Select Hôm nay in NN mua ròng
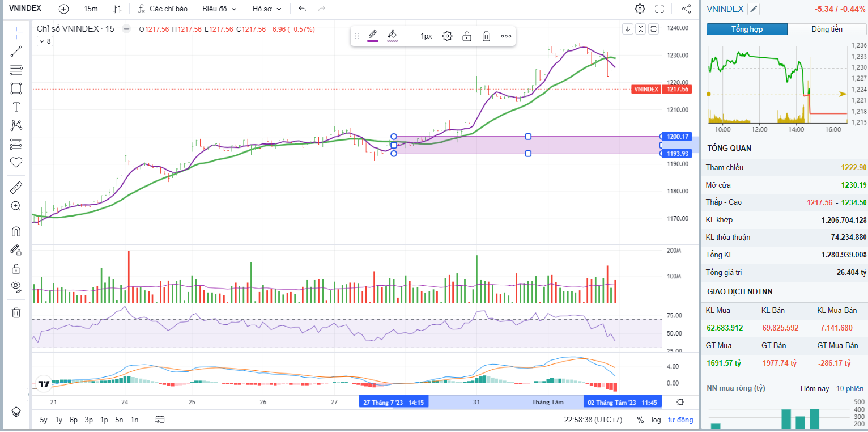The image size is (868, 432). (815, 388)
